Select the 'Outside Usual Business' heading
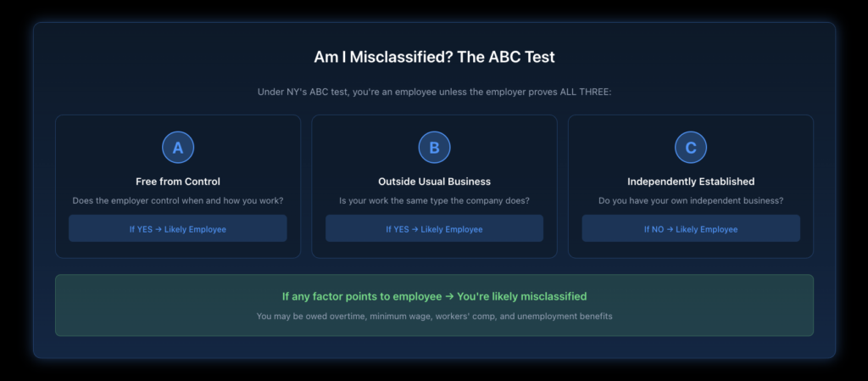The width and height of the screenshot is (868, 381). click(434, 182)
